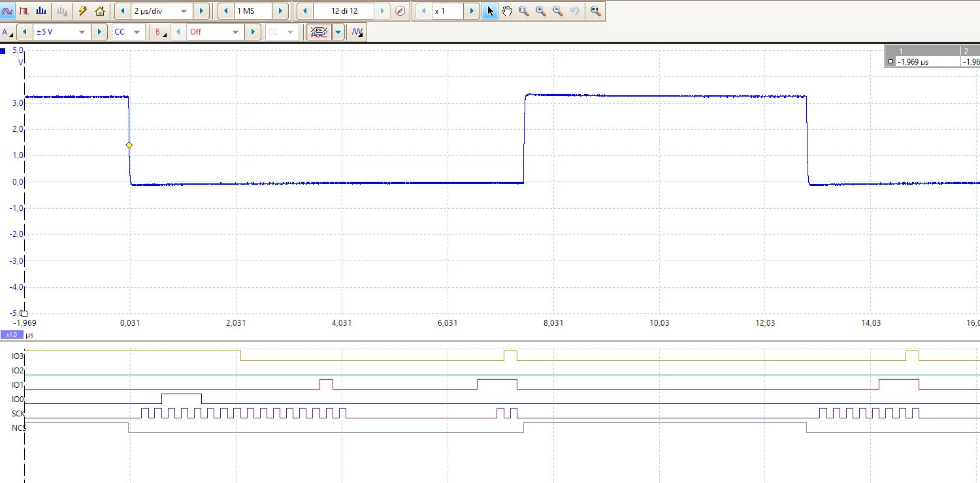The width and height of the screenshot is (980, 483).
Task: Click the -1,969 µs ruler legend value
Action: 913,62
